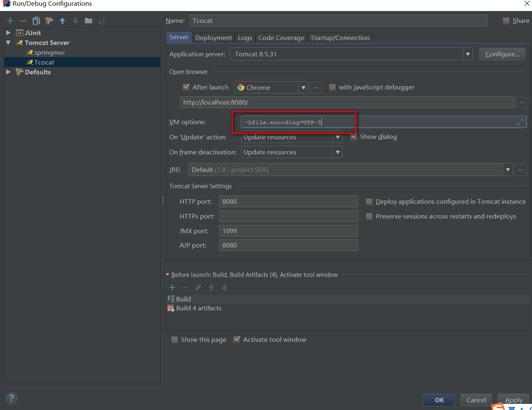Screen dimensions: 532x410
Task: Open On 'Update' action dropdown
Action: pyautogui.click(x=337, y=137)
